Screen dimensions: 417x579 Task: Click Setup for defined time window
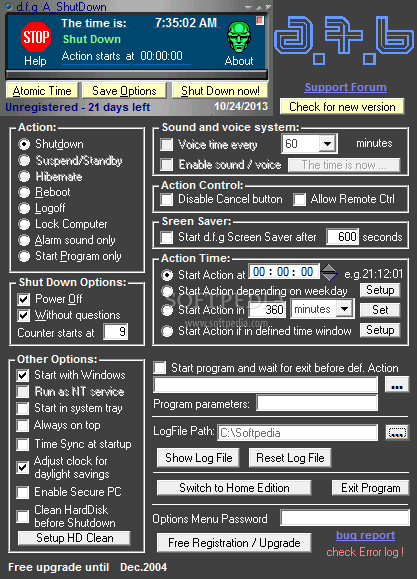[x=380, y=330]
